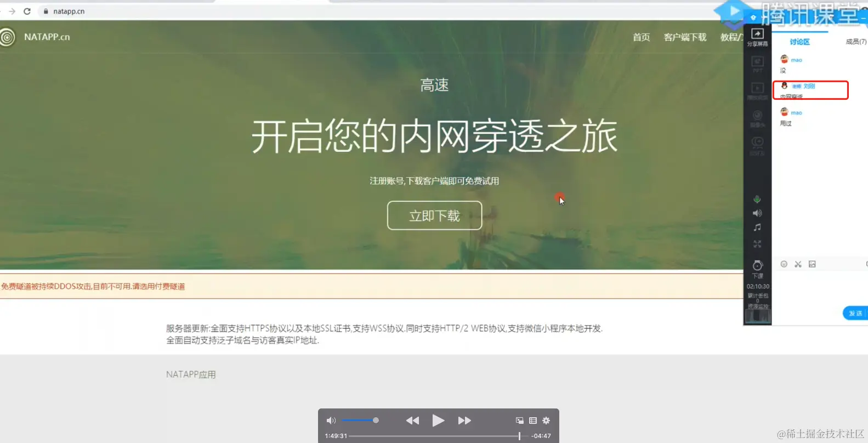
Task: Send the chat message with 发送
Action: click(855, 313)
